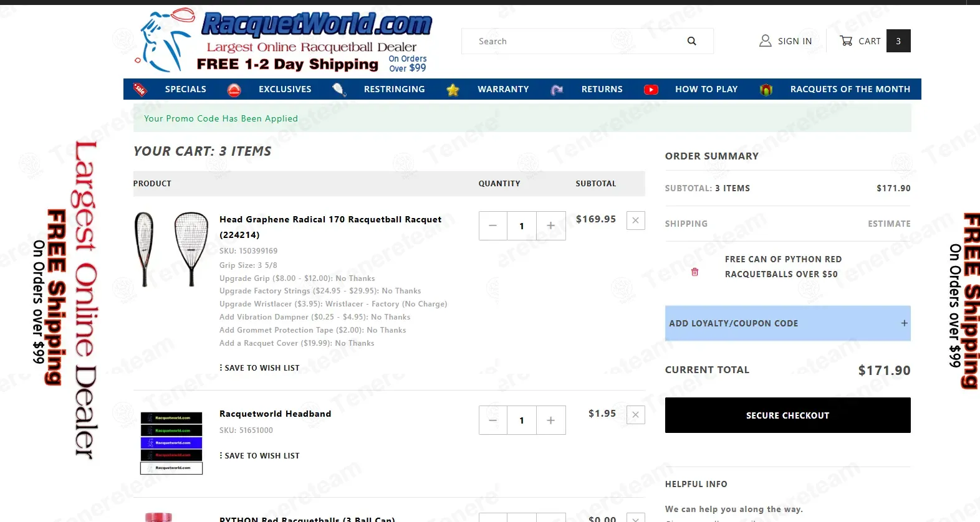
Task: Click the Head Graphene racquet thumbnail
Action: click(171, 249)
